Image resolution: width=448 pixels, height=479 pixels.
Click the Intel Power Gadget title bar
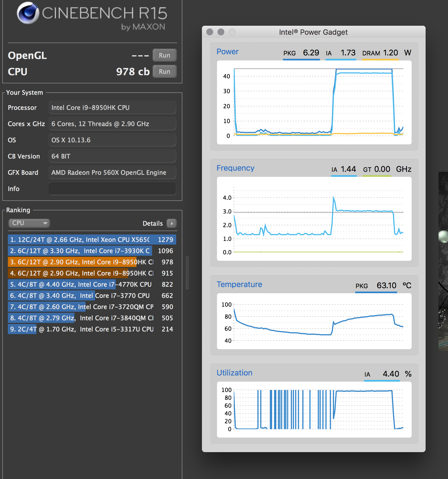[313, 32]
